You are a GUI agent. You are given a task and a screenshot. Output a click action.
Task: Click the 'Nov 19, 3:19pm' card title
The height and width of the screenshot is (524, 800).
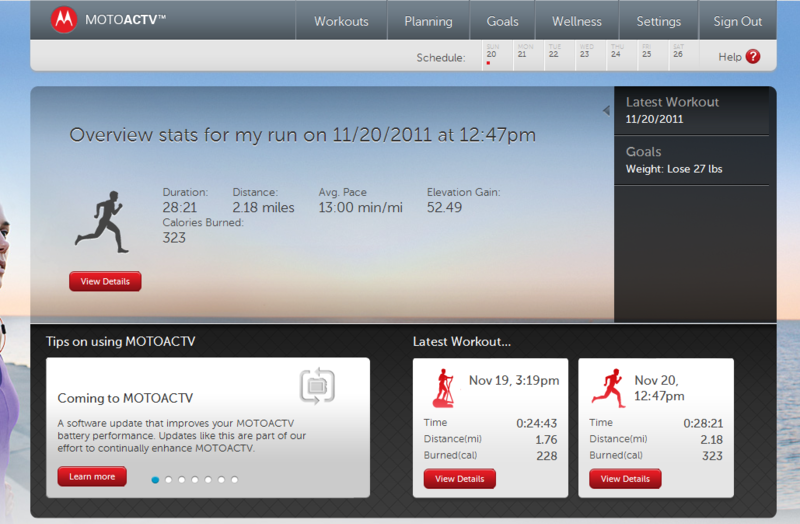point(514,381)
